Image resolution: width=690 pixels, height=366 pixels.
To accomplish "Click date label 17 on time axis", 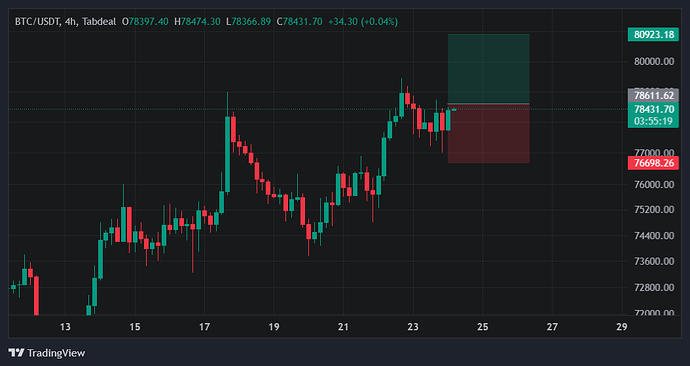I will tap(204, 327).
